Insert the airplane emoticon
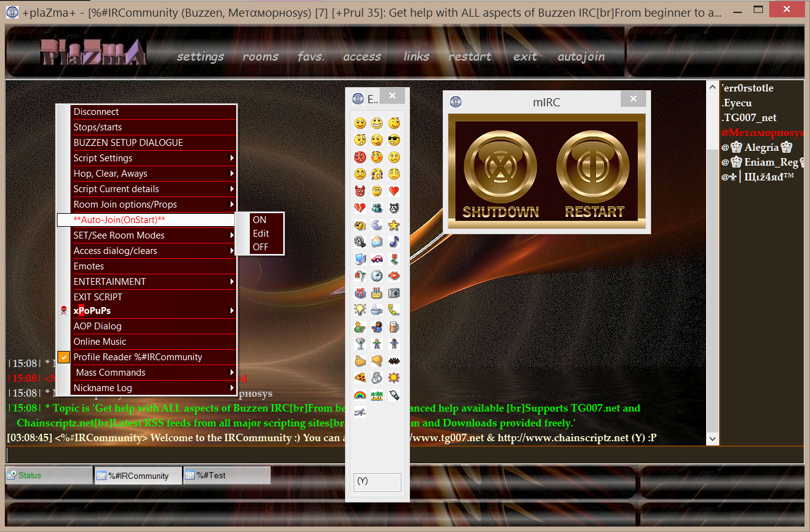 360,412
